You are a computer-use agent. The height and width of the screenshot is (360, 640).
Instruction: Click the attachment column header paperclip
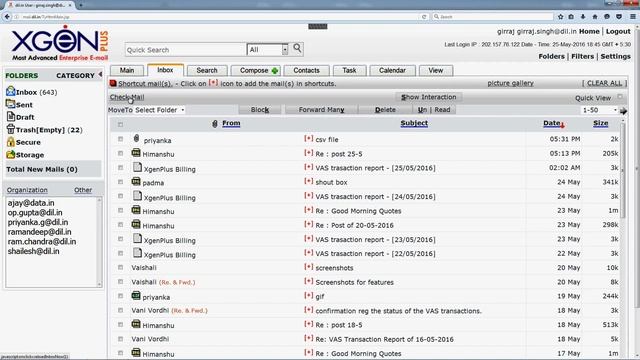coord(215,123)
